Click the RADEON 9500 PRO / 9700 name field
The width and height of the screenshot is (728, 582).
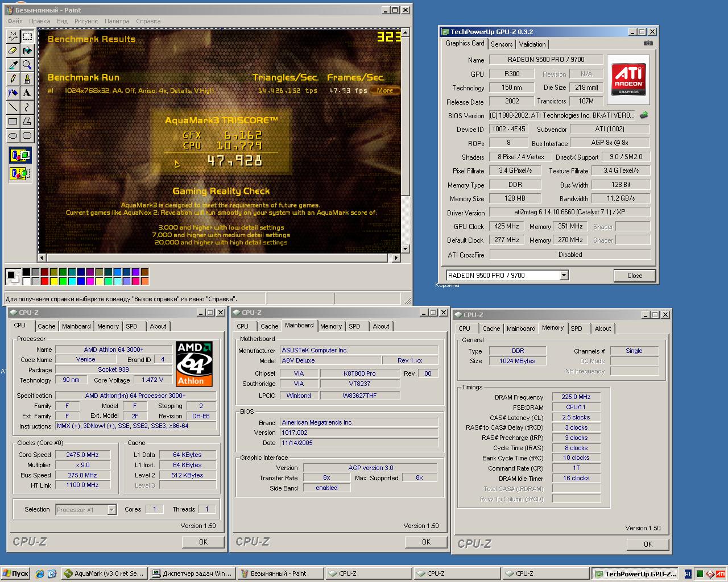[x=546, y=59]
